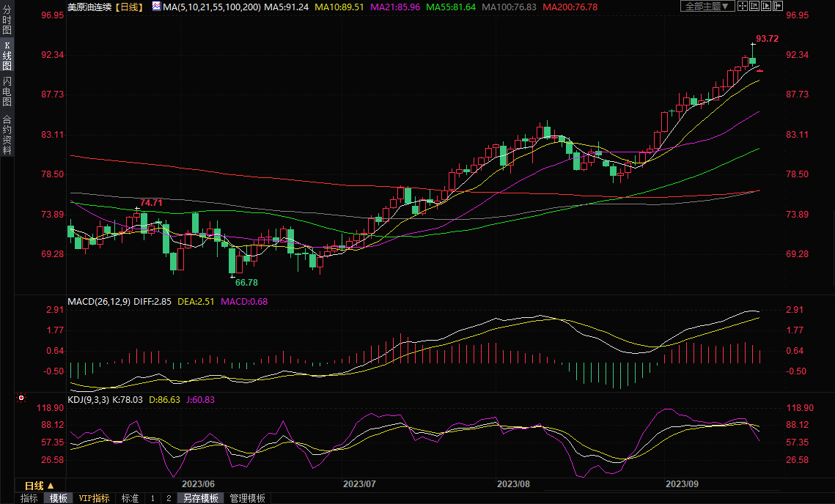Click the 另存模板 button
This screenshot has height=504, width=835.
201,498
